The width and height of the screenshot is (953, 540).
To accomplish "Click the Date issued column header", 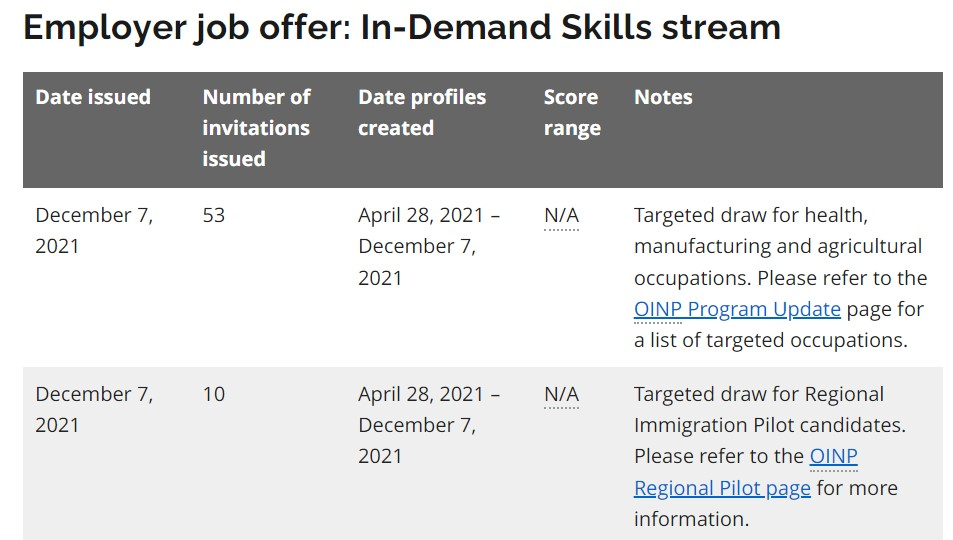I will pyautogui.click(x=93, y=97).
